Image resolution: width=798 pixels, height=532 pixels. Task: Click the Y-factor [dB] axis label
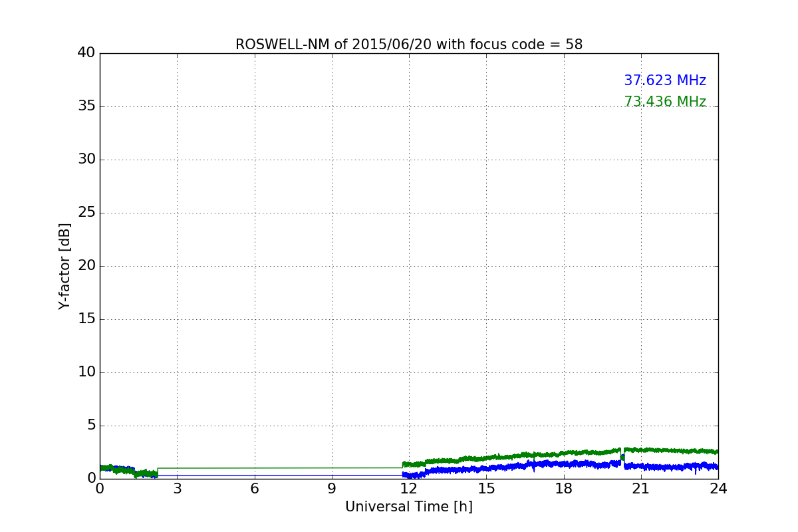(65, 266)
